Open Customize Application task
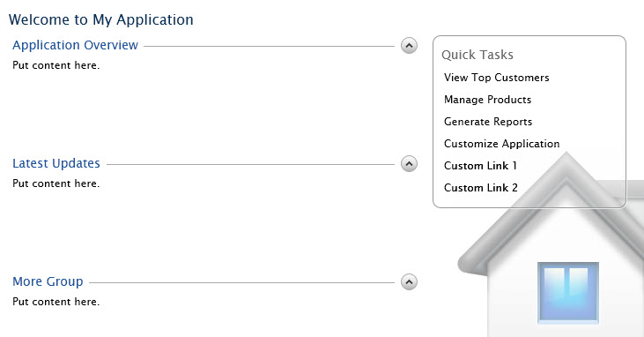This screenshot has width=644, height=337. [501, 144]
